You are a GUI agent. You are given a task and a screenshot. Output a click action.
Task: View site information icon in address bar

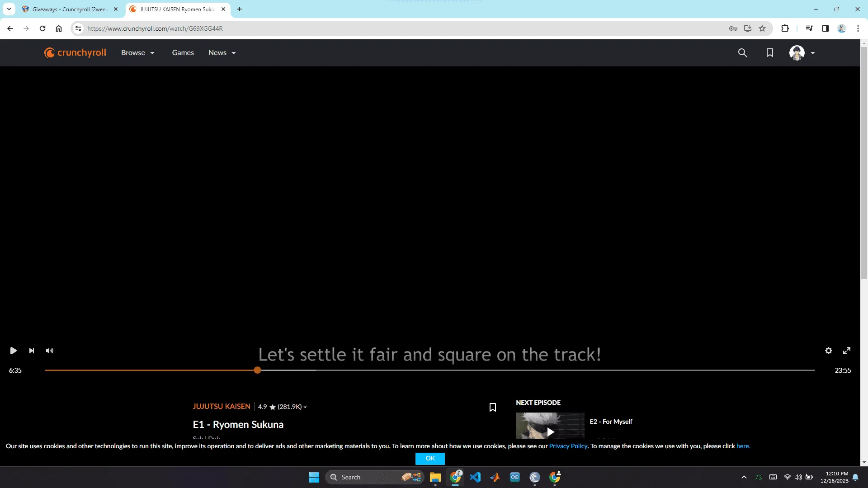click(78, 28)
